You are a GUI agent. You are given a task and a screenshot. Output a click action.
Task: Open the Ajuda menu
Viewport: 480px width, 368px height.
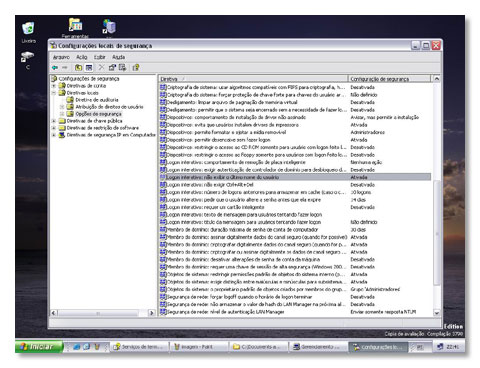click(118, 57)
